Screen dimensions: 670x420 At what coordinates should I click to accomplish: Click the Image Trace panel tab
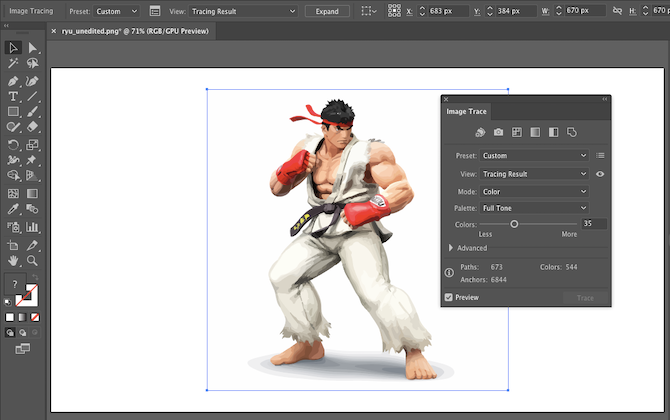[466, 111]
